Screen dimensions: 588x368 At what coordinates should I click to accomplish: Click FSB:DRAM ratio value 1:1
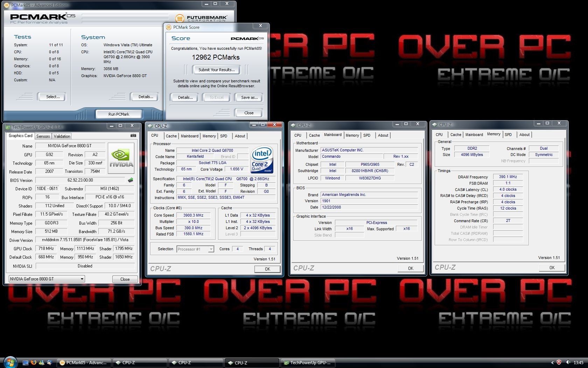point(508,183)
